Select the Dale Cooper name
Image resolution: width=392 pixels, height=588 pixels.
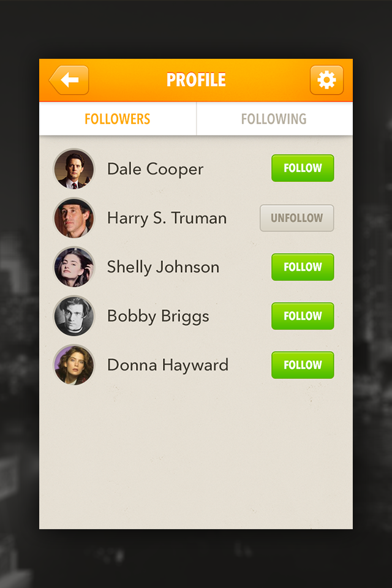point(156,169)
